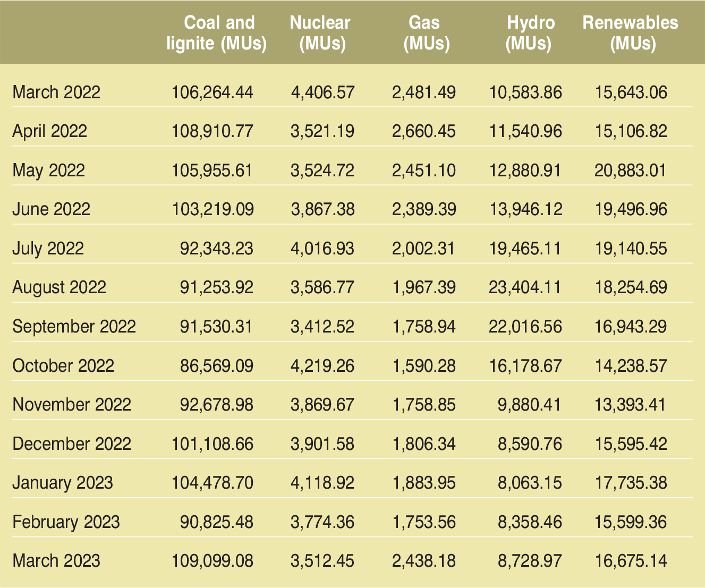This screenshot has height=588, width=705.
Task: Click the January 2023 row label
Action: coord(56,483)
